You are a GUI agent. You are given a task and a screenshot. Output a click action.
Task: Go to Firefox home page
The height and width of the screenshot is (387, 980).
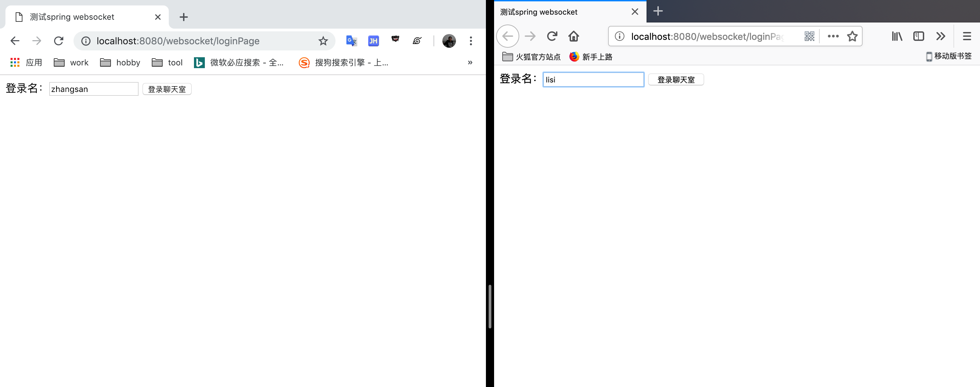point(574,36)
